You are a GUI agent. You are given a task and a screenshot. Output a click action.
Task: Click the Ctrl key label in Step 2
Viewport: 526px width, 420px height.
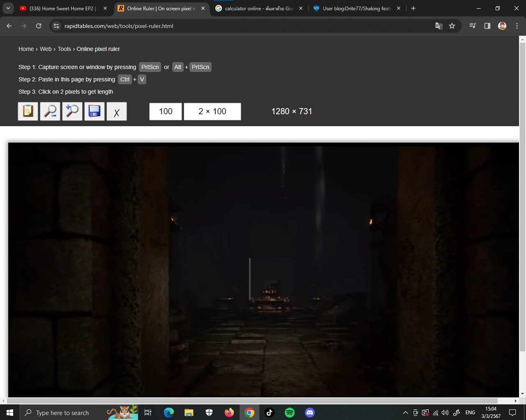point(125,79)
